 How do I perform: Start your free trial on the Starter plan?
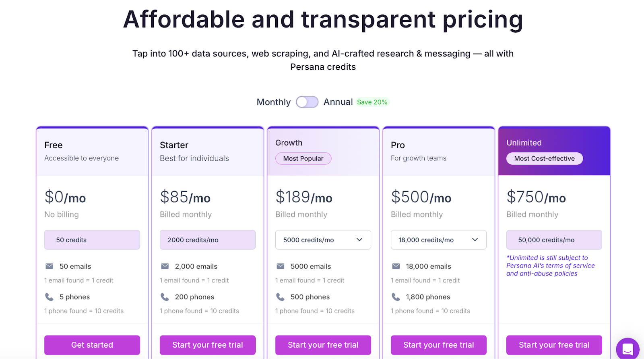pos(207,345)
